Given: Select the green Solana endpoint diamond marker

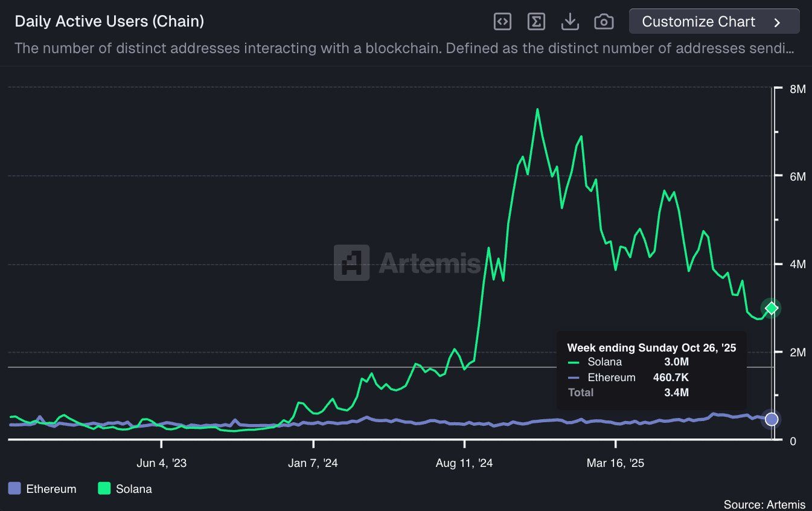Looking at the screenshot, I should click(772, 308).
